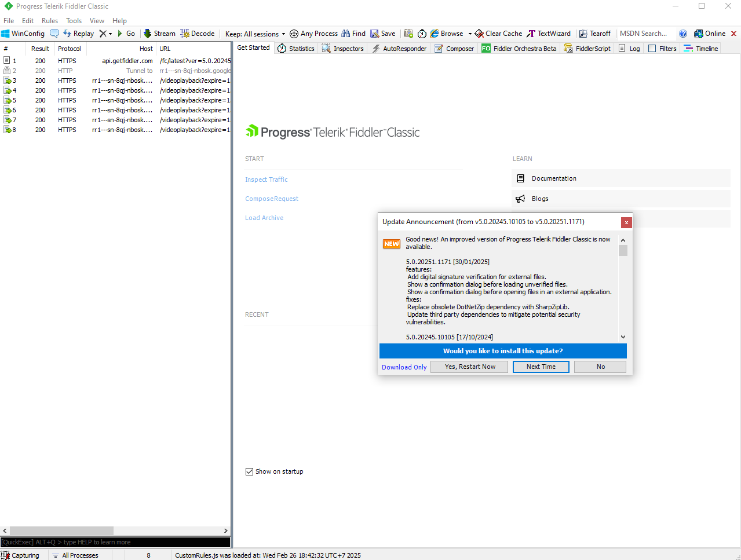Open the Documentation learn item

[620, 178]
